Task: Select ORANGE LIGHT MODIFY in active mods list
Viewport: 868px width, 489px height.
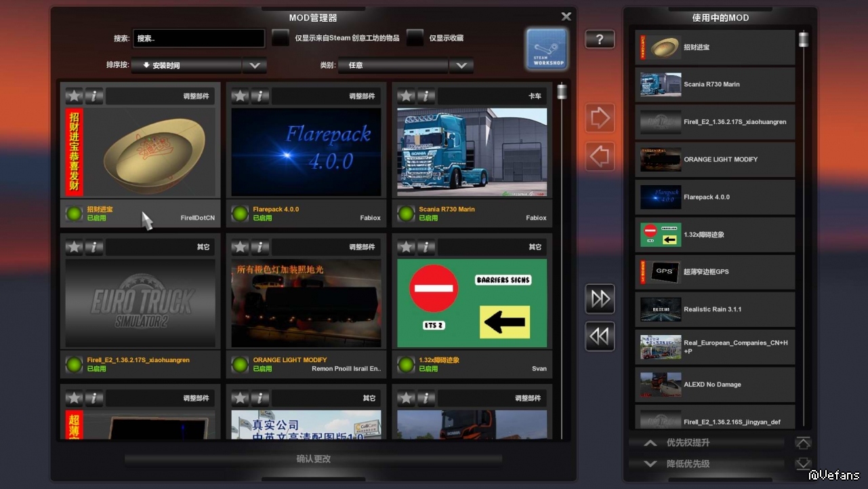Action: click(x=715, y=160)
